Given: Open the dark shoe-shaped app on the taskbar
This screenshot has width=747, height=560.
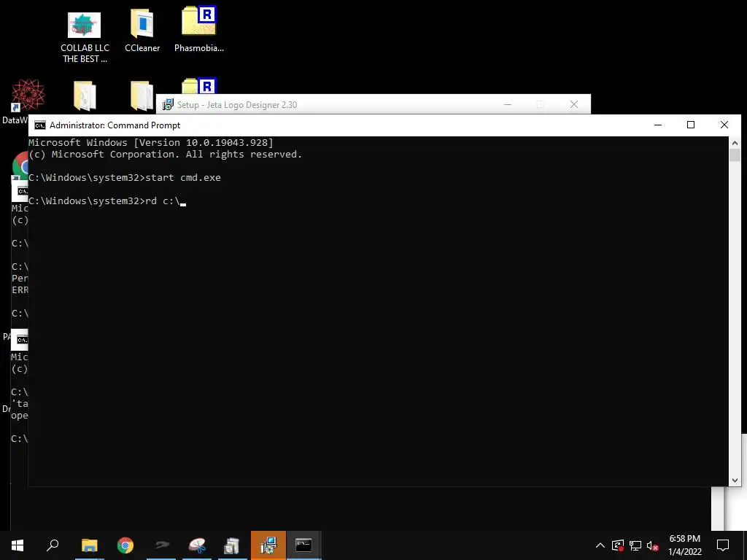Looking at the screenshot, I should (161, 545).
